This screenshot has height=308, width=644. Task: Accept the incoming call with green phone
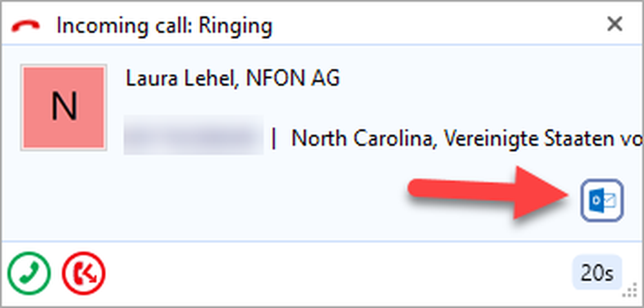(x=29, y=273)
